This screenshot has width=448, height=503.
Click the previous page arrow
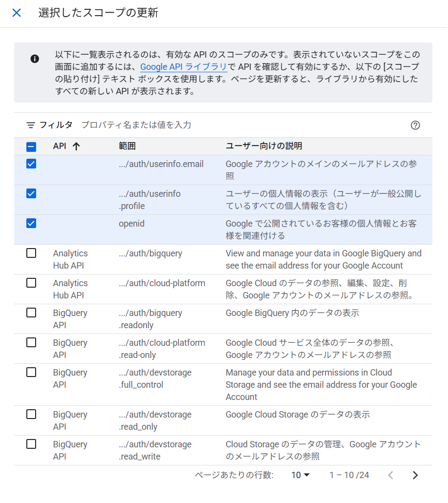tap(390, 475)
